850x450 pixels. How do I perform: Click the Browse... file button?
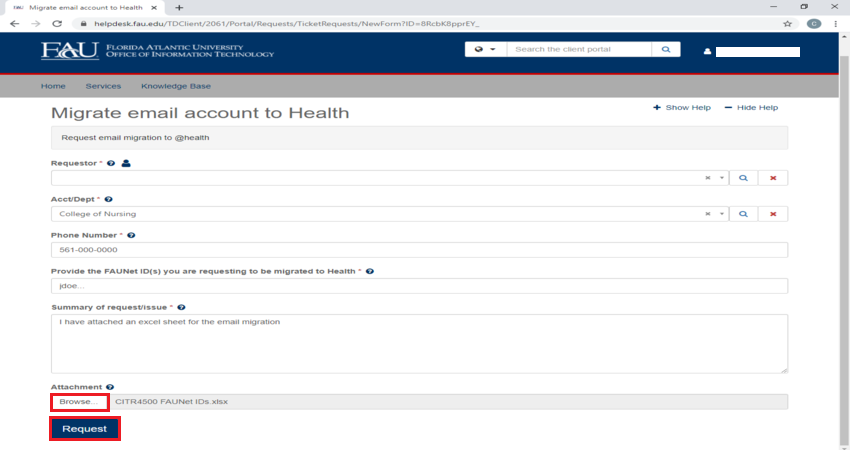click(x=79, y=402)
